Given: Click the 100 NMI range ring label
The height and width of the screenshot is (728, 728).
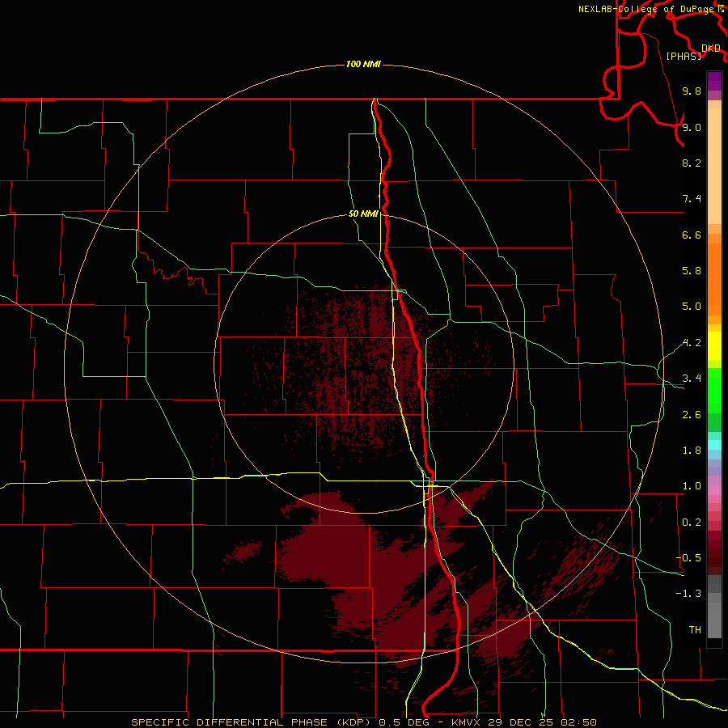Looking at the screenshot, I should (363, 64).
